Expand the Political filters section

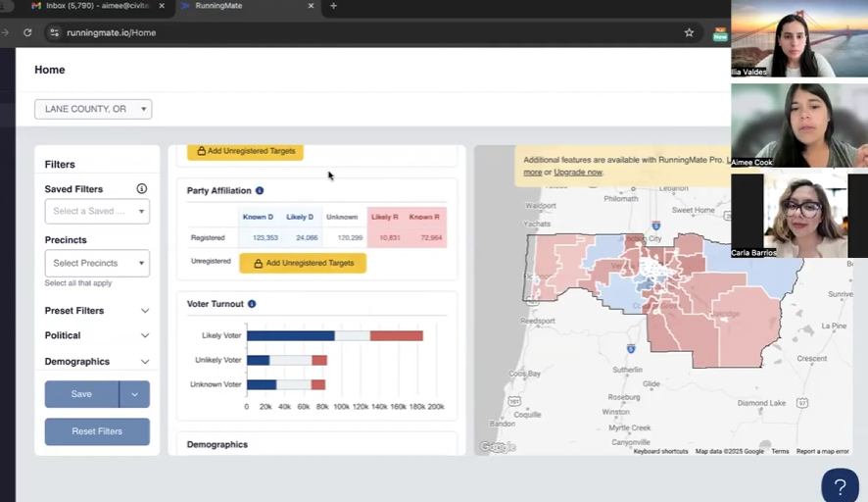(97, 335)
